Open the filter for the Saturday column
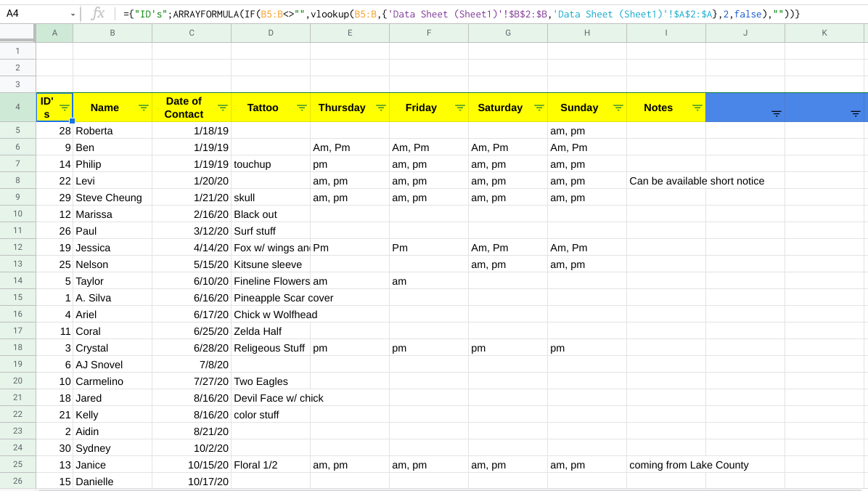Screen dimensions: 868x491 point(539,107)
